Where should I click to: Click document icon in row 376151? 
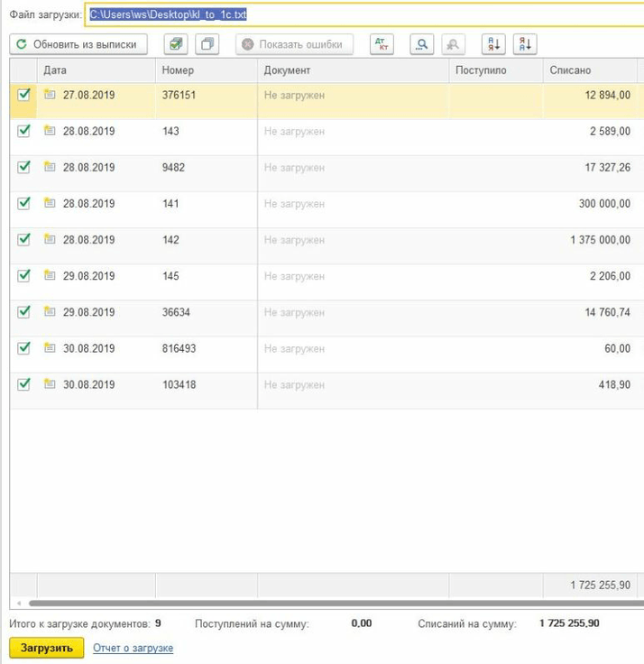pos(51,95)
